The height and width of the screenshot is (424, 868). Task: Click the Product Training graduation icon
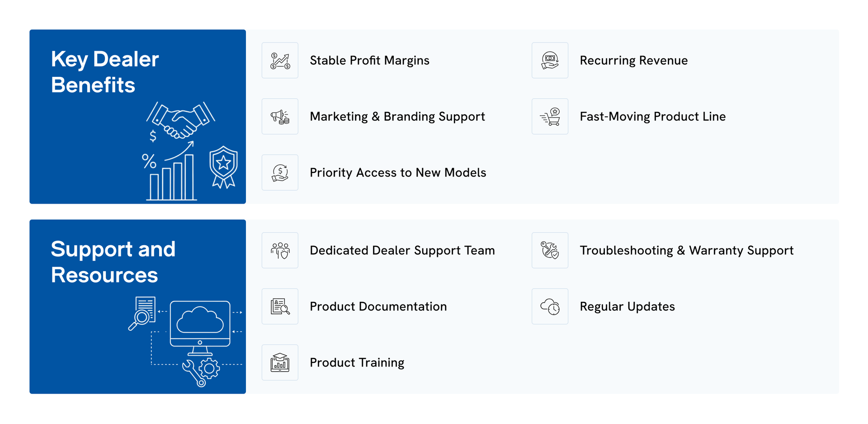(x=280, y=363)
